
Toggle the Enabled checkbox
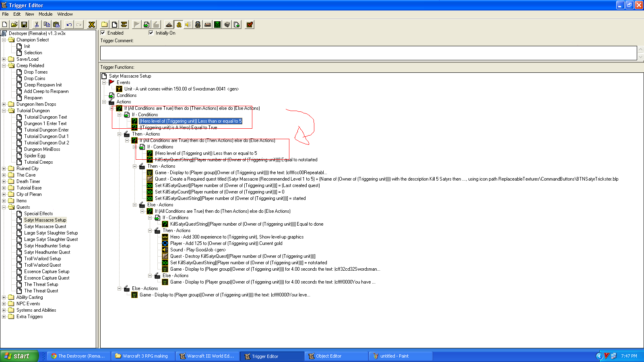103,33
